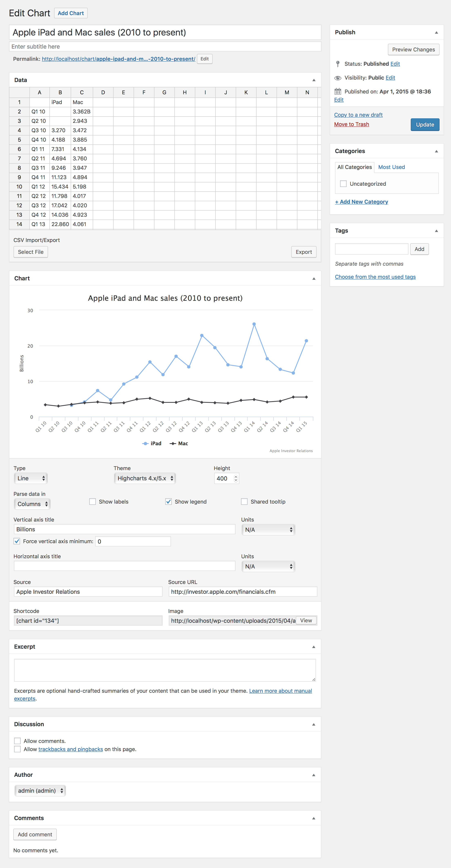Toggle the Mac series via legend marker
451x868 pixels.
173,443
